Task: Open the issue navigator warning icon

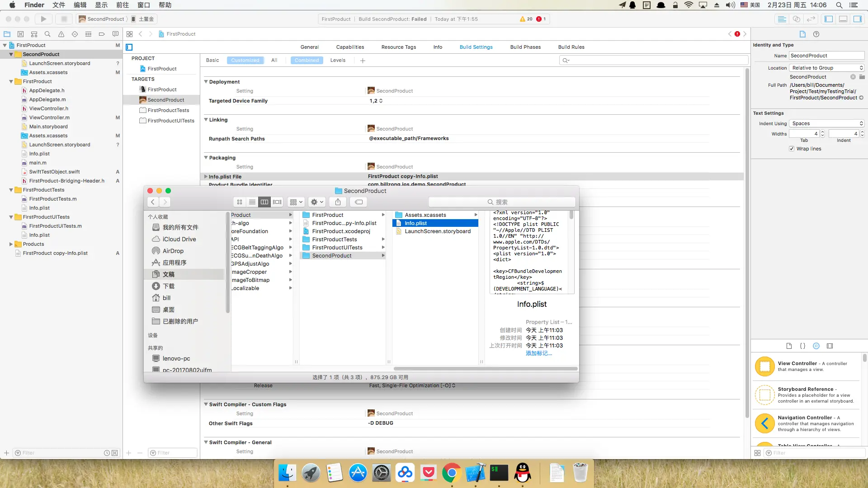Action: [x=61, y=34]
